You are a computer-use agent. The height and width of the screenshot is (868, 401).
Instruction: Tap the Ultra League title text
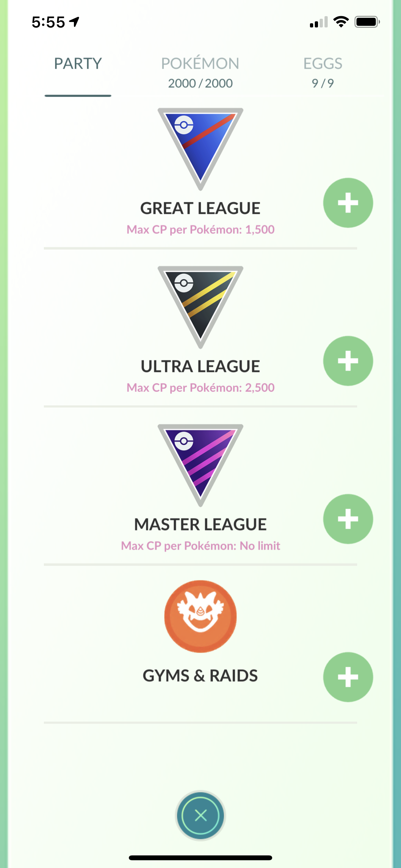click(x=200, y=366)
